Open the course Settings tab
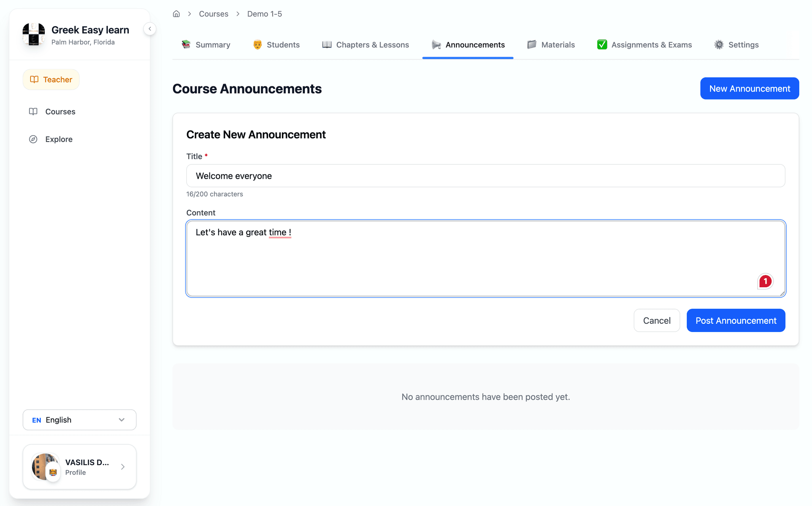The height and width of the screenshot is (506, 812). (x=736, y=45)
